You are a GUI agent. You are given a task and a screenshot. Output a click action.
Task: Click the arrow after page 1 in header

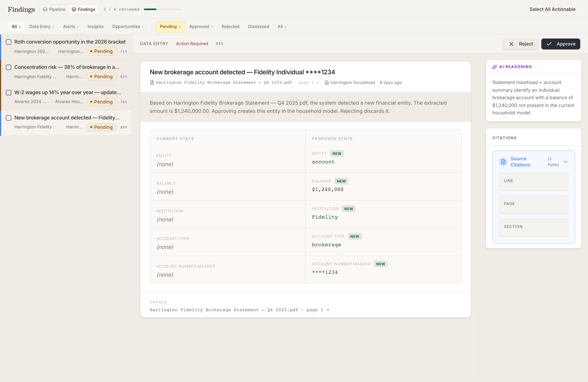coord(318,82)
